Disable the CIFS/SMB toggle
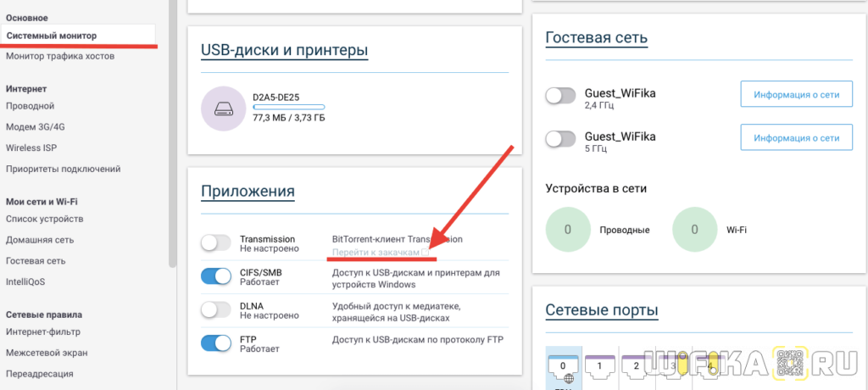The height and width of the screenshot is (390, 868). (x=216, y=276)
